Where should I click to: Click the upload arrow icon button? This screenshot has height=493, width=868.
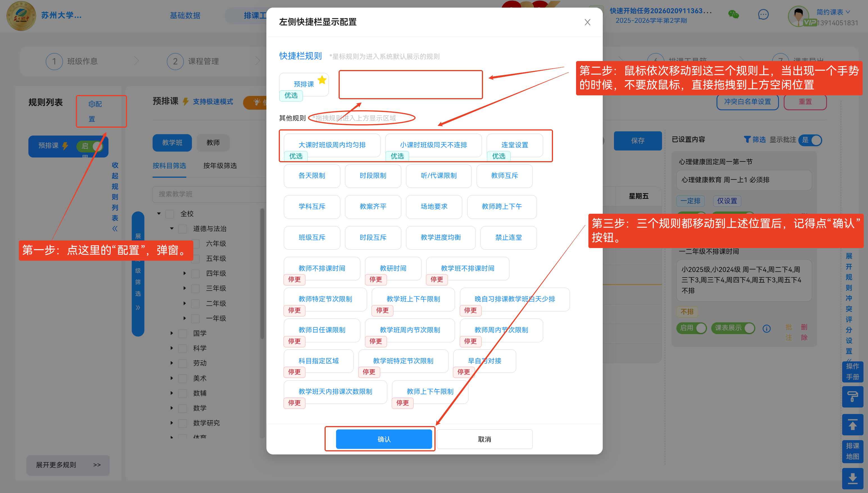pos(853,424)
